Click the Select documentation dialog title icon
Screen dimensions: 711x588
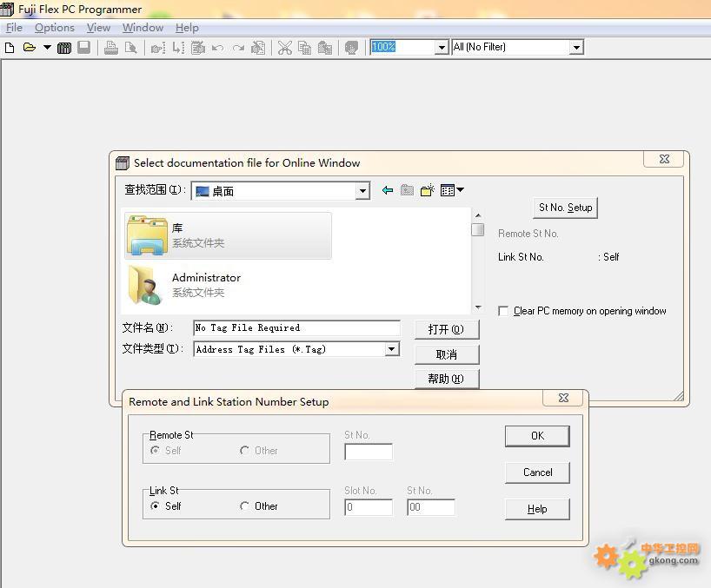(x=123, y=163)
